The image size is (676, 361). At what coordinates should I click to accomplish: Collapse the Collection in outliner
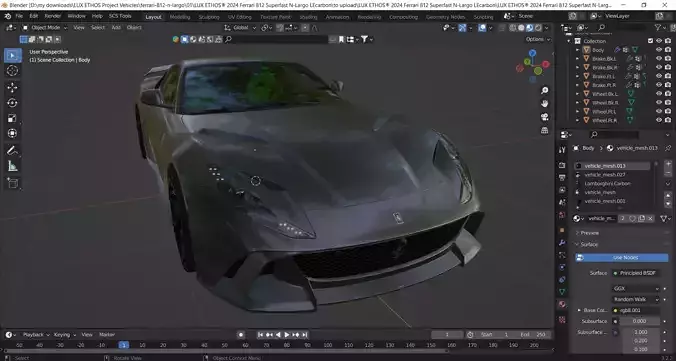click(569, 41)
